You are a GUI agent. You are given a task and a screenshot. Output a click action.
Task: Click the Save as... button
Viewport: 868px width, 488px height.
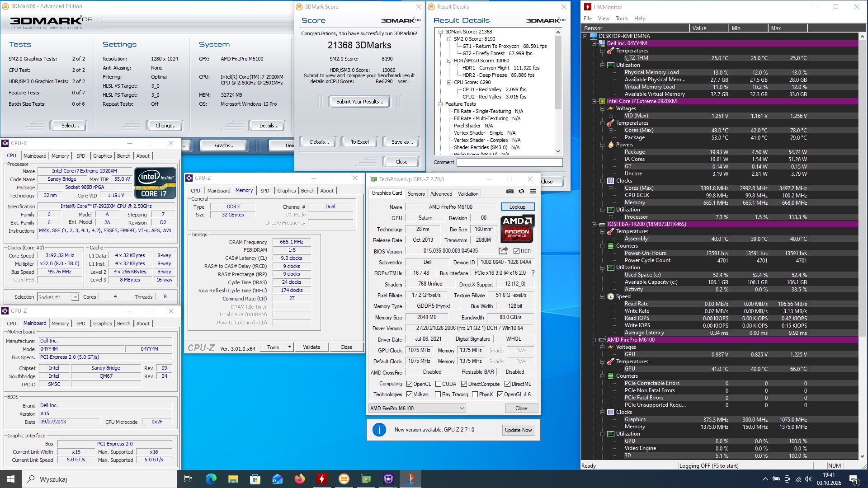point(402,142)
